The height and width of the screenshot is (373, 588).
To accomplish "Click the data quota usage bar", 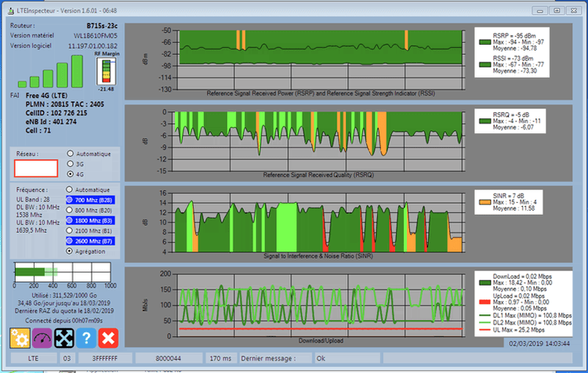I will pos(63,272).
